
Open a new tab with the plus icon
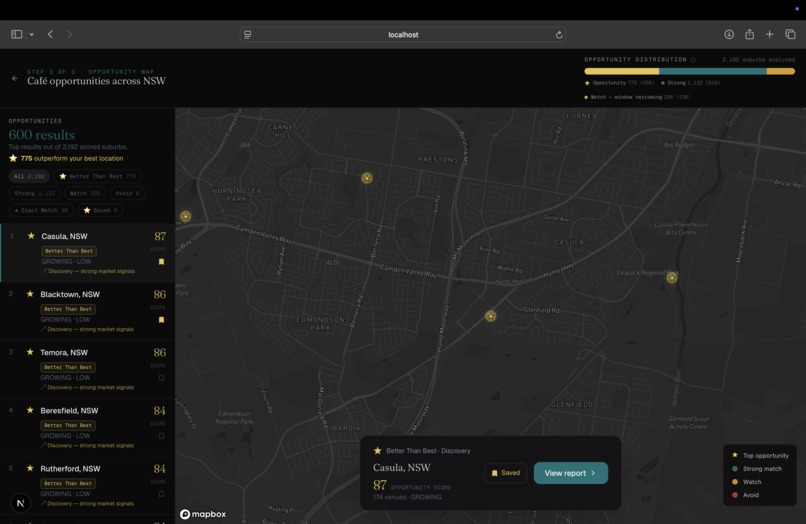(x=770, y=34)
